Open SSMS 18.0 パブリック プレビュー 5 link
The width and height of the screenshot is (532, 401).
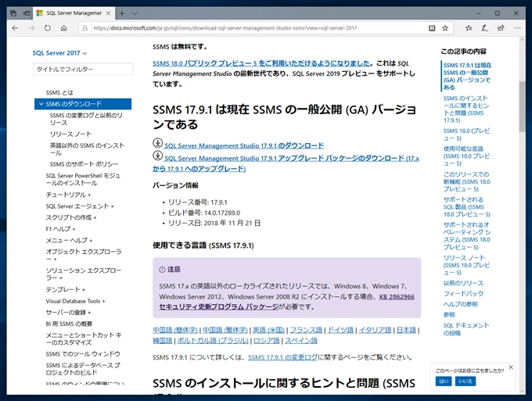pyautogui.click(x=261, y=63)
